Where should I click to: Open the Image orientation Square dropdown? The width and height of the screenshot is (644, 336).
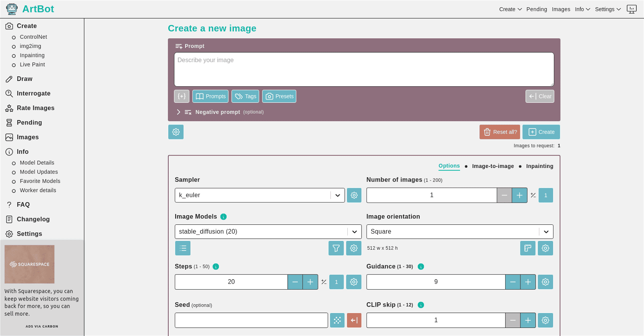click(459, 232)
